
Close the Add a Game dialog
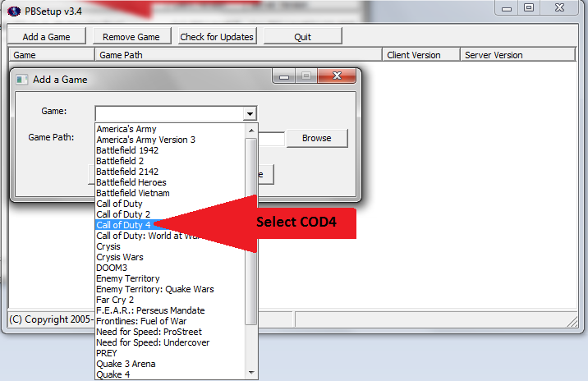(x=337, y=76)
